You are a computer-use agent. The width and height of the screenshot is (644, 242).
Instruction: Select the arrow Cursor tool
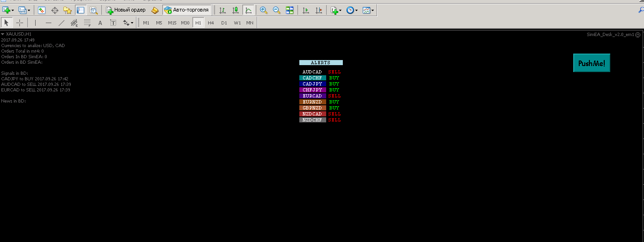pyautogui.click(x=6, y=23)
